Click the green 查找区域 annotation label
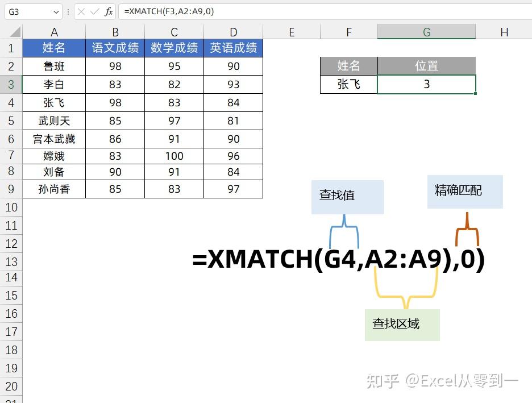532x403 pixels. pos(402,324)
